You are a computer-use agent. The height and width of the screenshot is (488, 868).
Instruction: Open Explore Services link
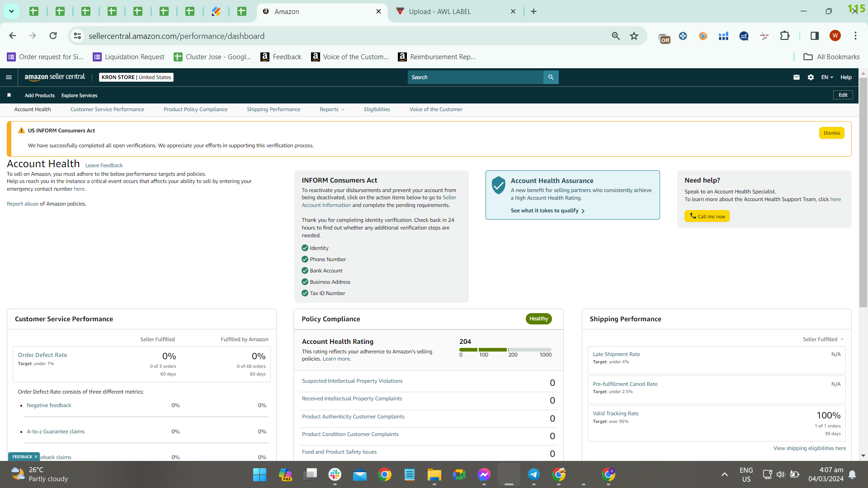[80, 95]
